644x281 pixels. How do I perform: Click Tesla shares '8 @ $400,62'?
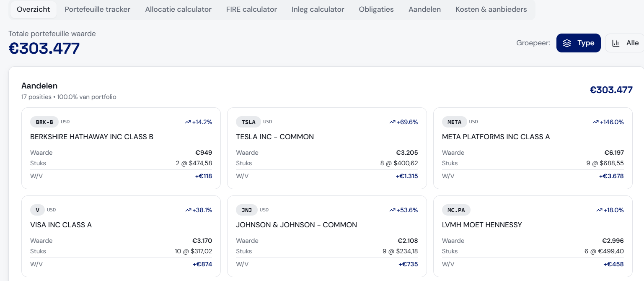pos(399,163)
